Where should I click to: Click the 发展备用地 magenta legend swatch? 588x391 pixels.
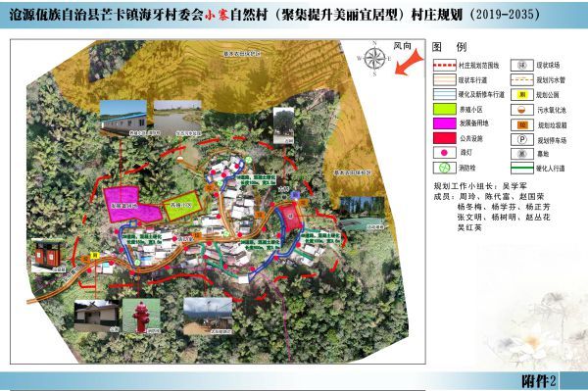(444, 123)
